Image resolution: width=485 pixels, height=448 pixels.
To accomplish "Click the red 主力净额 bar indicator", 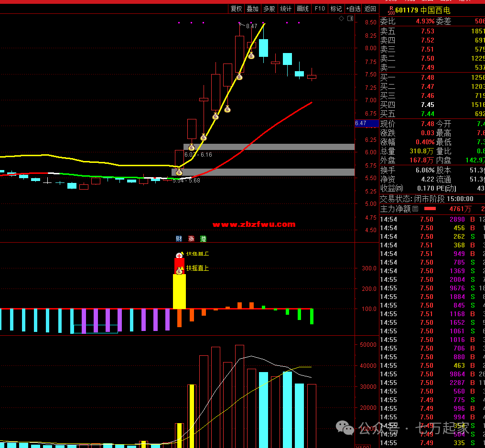I will [x=430, y=209].
